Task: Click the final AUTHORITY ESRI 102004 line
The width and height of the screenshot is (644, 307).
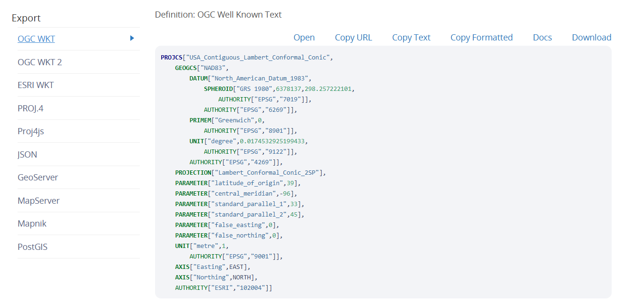Action: pos(224,288)
